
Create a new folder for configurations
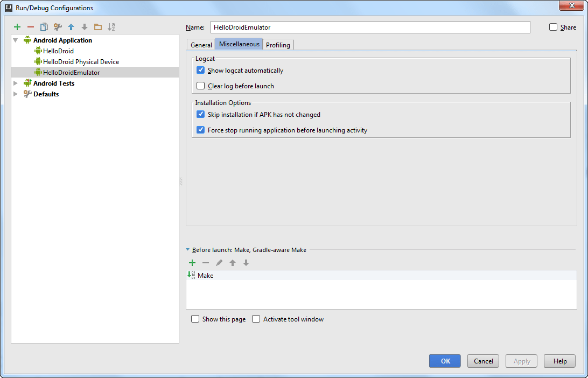(x=98, y=27)
